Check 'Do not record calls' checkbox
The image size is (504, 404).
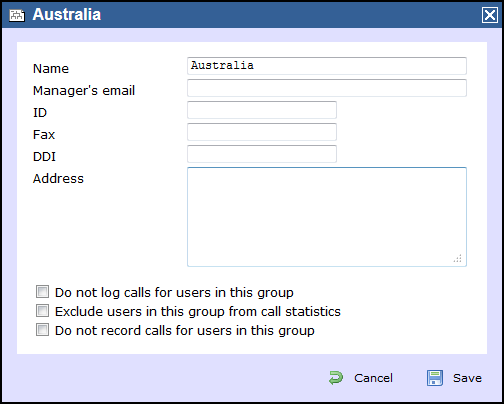click(x=42, y=330)
